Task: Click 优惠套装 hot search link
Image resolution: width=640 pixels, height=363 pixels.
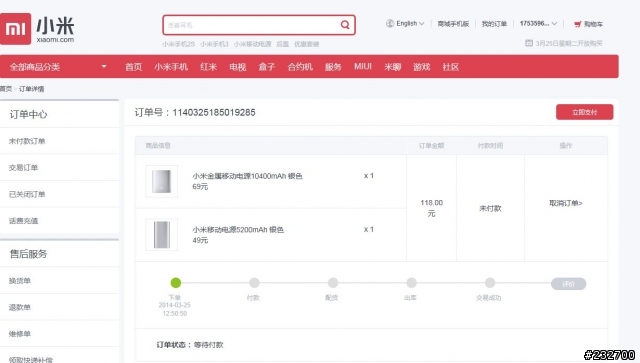Action: click(x=307, y=44)
